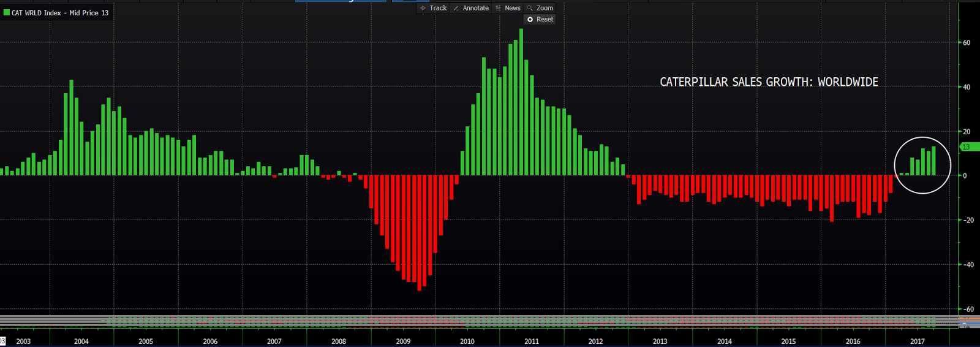980x347 pixels.
Task: Click the 2011 year label
Action: (x=532, y=341)
